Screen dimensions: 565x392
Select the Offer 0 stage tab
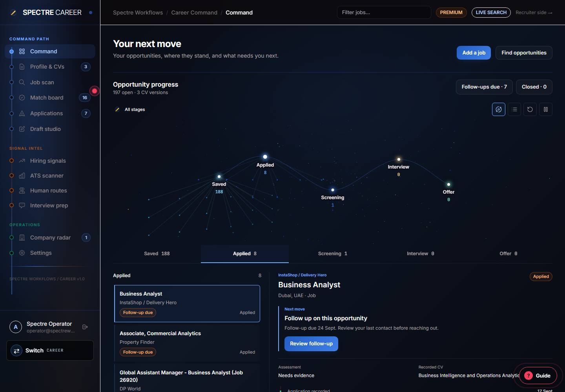point(508,254)
